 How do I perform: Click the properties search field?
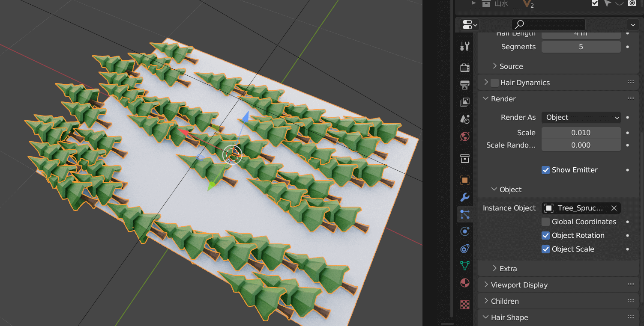click(548, 24)
